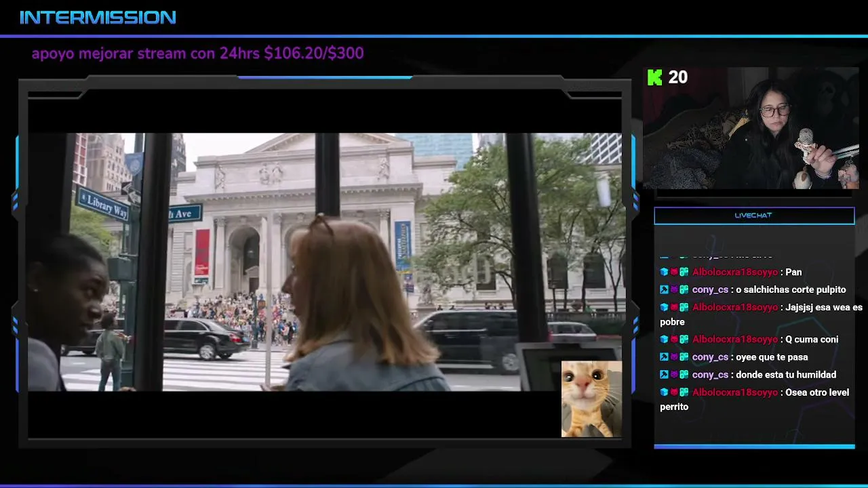Click the viewer count '20'

pos(677,77)
